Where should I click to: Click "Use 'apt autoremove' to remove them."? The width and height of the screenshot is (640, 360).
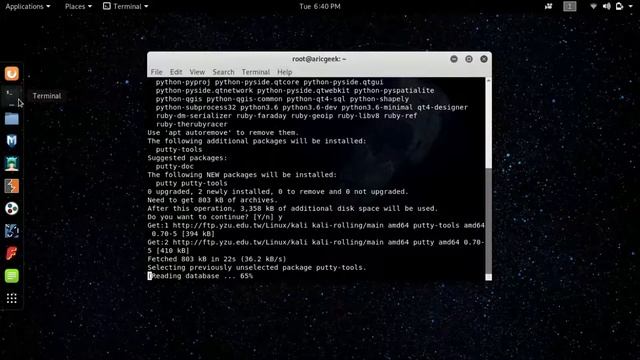(223, 132)
